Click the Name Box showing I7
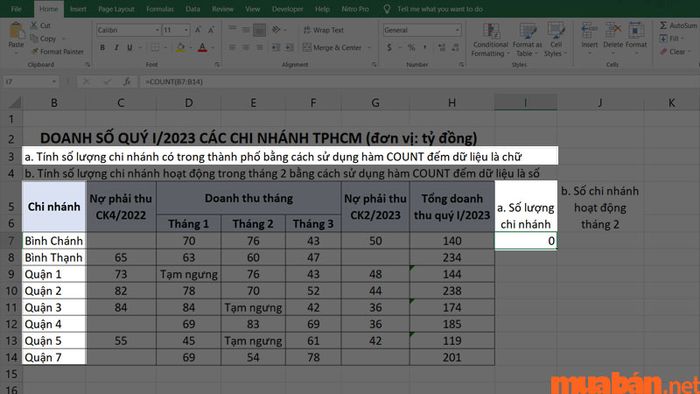 (30, 82)
